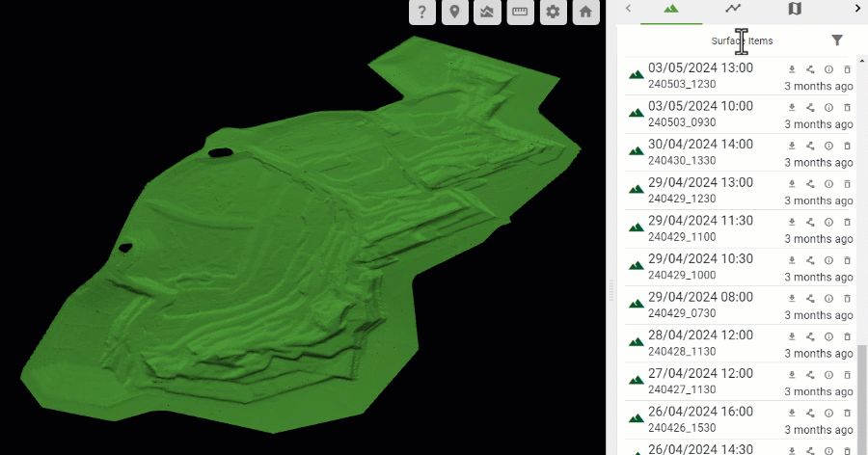Show info for surface 240503_0930
The width and height of the screenshot is (868, 455).
click(828, 107)
